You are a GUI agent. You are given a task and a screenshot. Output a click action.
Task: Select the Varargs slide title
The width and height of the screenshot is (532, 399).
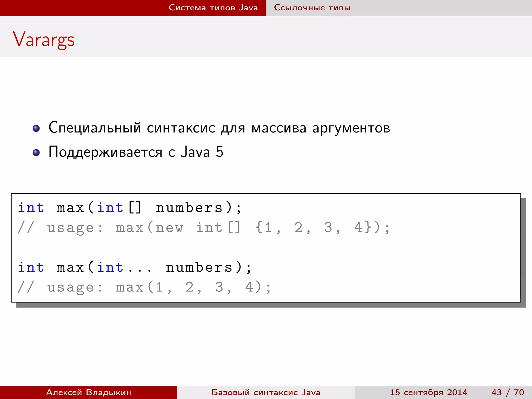pyautogui.click(x=44, y=40)
